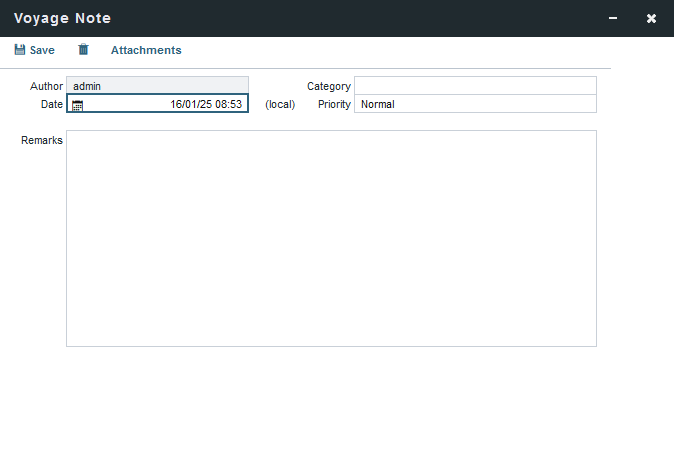674x468 pixels.
Task: Click the Save floppy disk icon
Action: tap(19, 50)
